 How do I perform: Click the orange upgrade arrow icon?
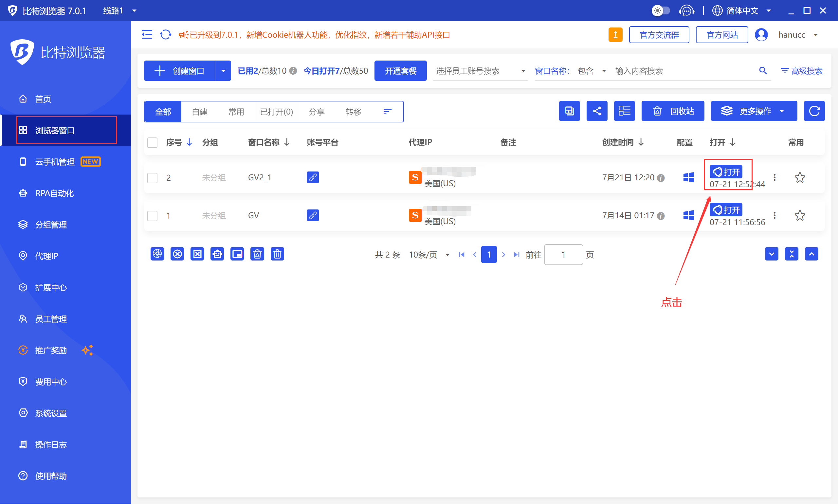pos(615,35)
